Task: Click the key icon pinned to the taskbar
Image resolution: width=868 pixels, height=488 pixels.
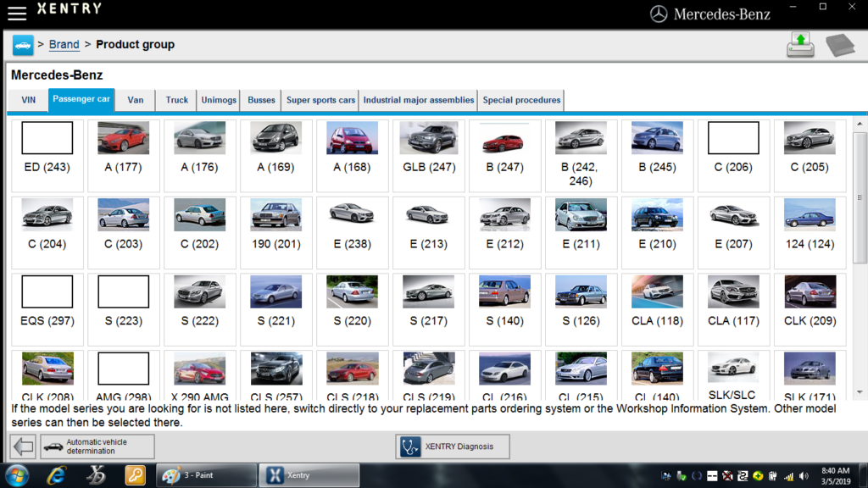Action: pyautogui.click(x=134, y=475)
